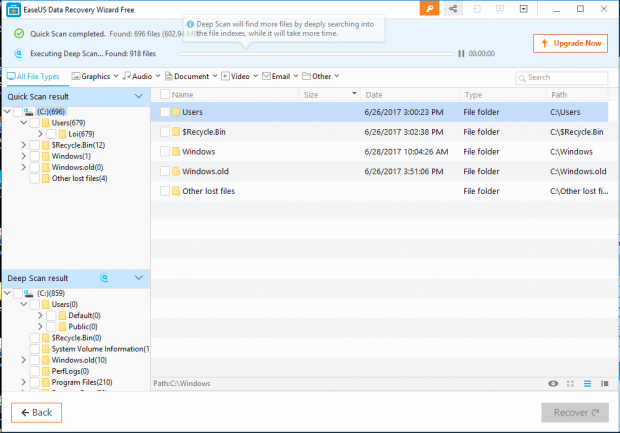Click the share icon in title bar
The height and width of the screenshot is (433, 620).
[x=454, y=9]
